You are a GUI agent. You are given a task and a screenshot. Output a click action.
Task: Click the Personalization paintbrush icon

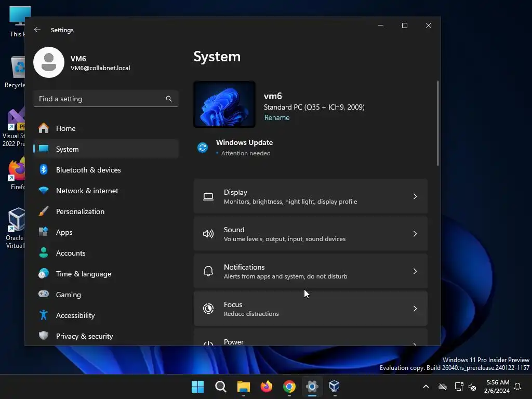(44, 211)
